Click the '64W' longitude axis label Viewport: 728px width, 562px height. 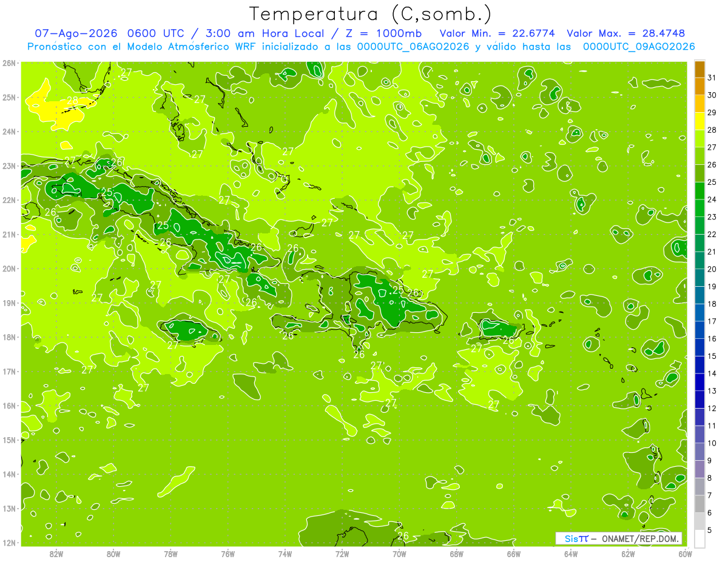click(x=571, y=554)
